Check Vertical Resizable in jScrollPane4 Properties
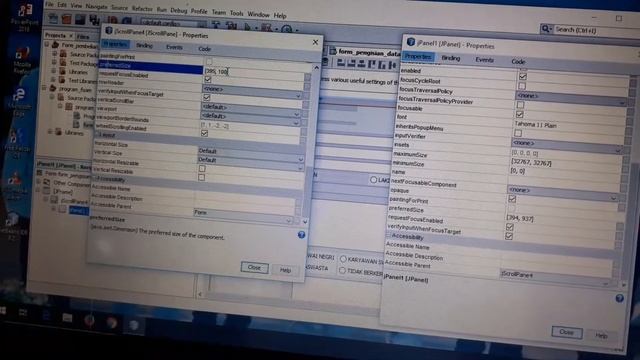 click(x=201, y=177)
